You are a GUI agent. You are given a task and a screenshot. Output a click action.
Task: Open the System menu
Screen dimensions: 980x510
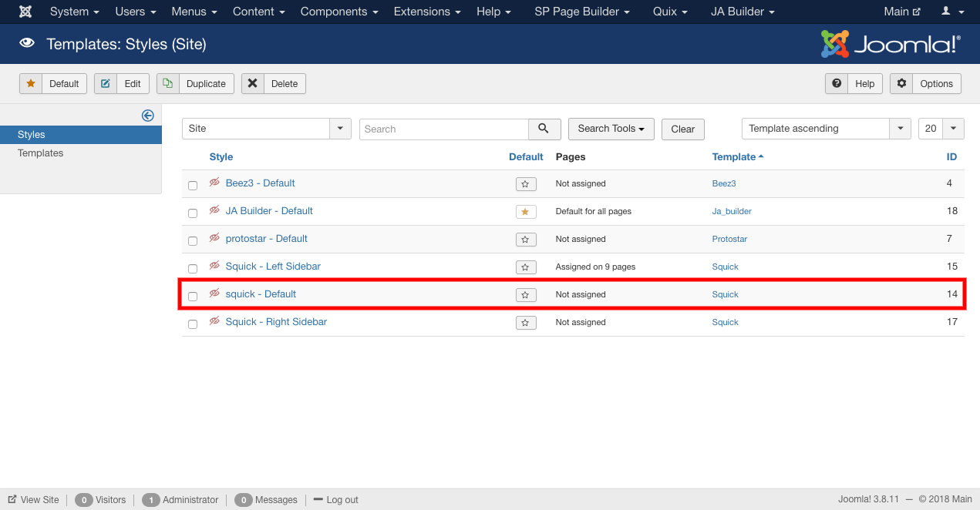[x=75, y=12]
